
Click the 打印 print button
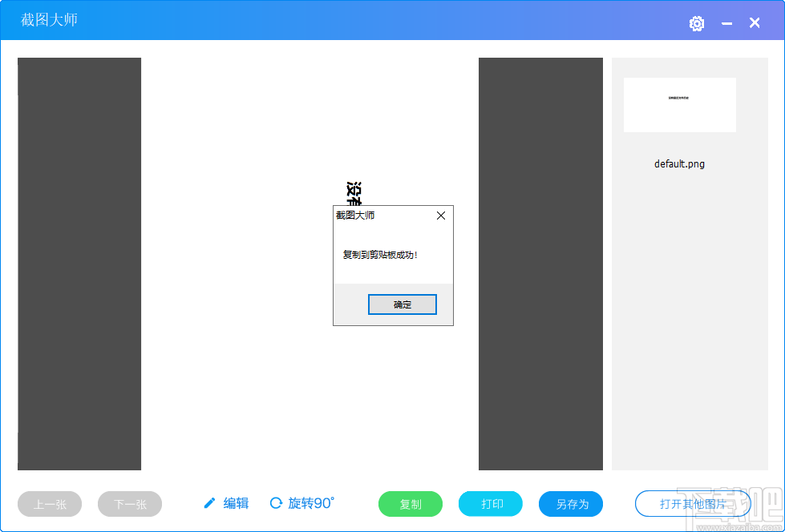point(490,504)
